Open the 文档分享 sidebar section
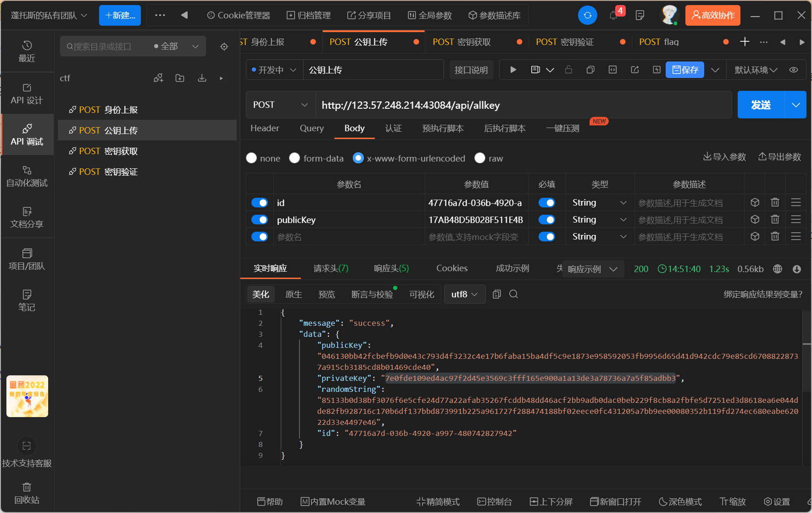This screenshot has height=513, width=812. [27, 217]
